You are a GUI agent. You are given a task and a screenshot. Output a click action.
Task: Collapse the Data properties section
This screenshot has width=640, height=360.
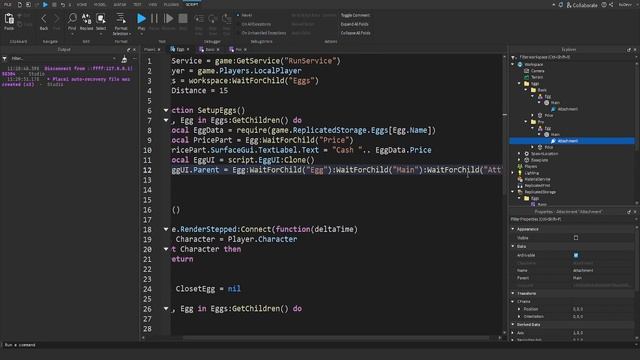pyautogui.click(x=513, y=246)
